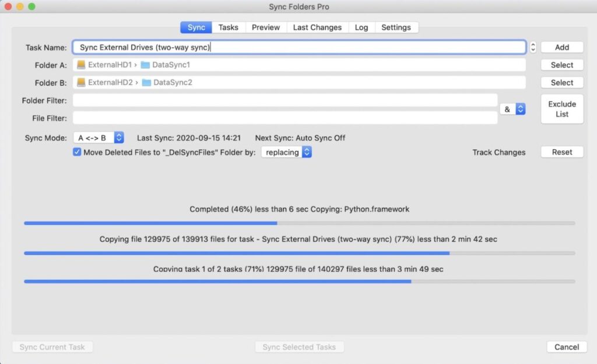Switch to the Tasks tab

pos(228,27)
